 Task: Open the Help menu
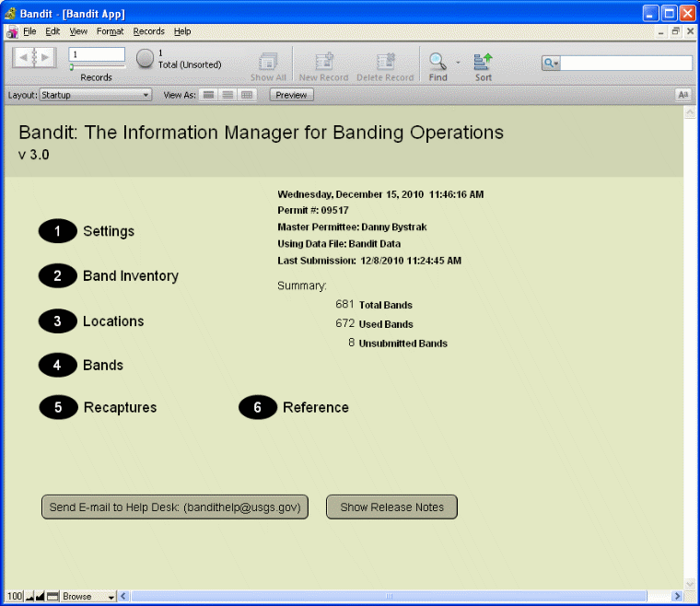point(182,31)
